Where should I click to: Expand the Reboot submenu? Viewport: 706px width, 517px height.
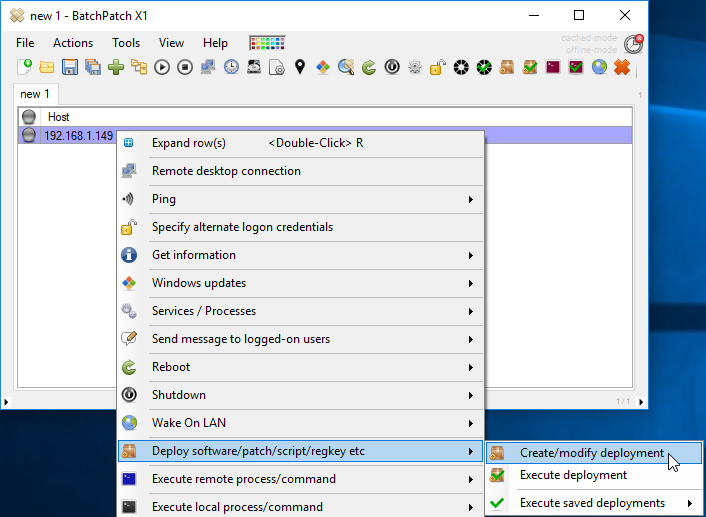tap(300, 367)
